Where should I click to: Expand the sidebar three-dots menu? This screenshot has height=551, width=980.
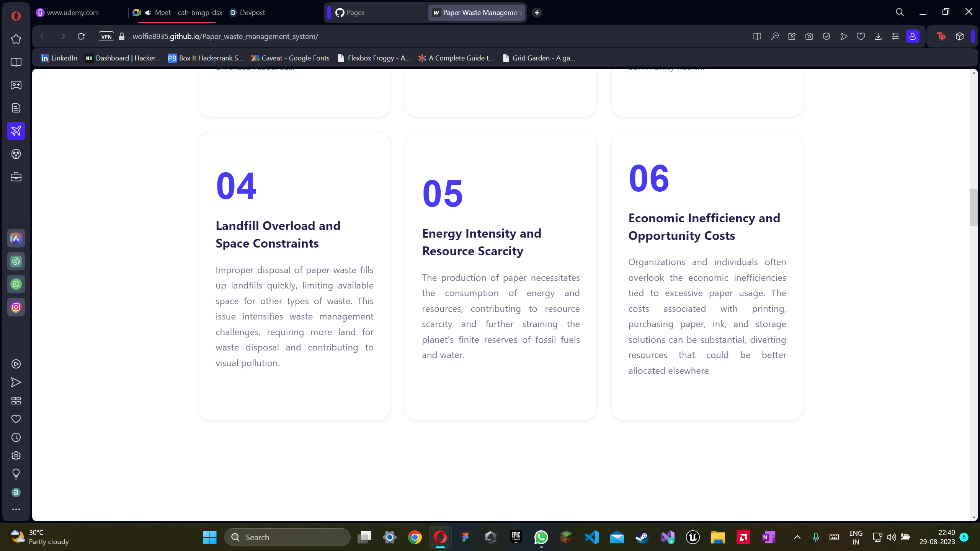pyautogui.click(x=16, y=509)
